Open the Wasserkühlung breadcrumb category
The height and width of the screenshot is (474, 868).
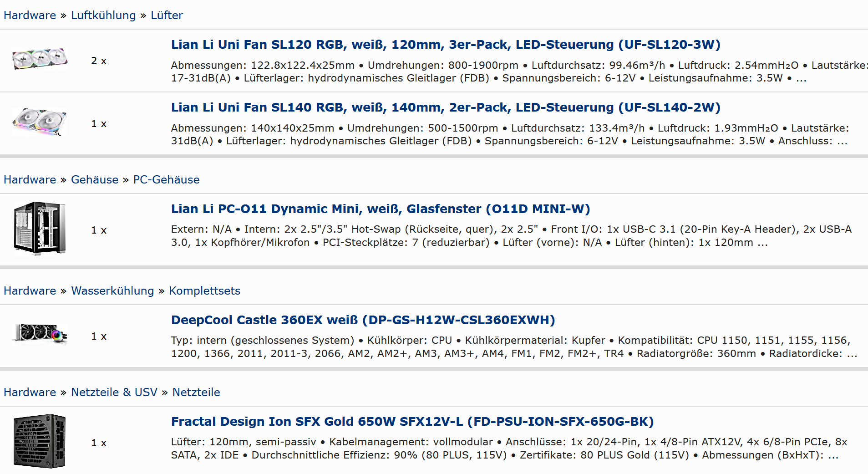point(112,291)
